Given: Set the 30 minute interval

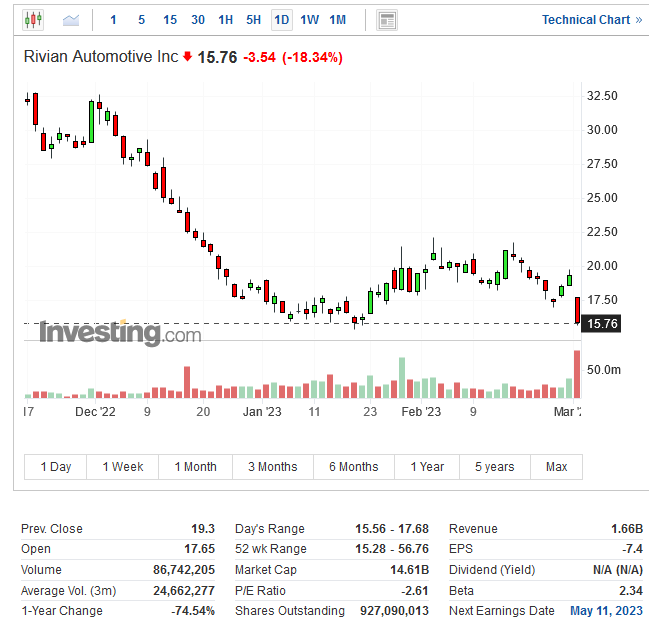Looking at the screenshot, I should pyautogui.click(x=198, y=20).
